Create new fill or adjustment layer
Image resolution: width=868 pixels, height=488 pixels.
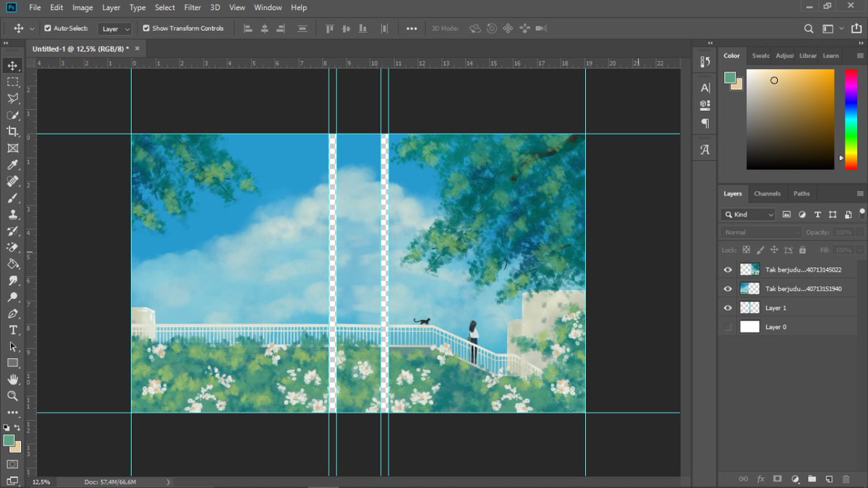point(795,479)
